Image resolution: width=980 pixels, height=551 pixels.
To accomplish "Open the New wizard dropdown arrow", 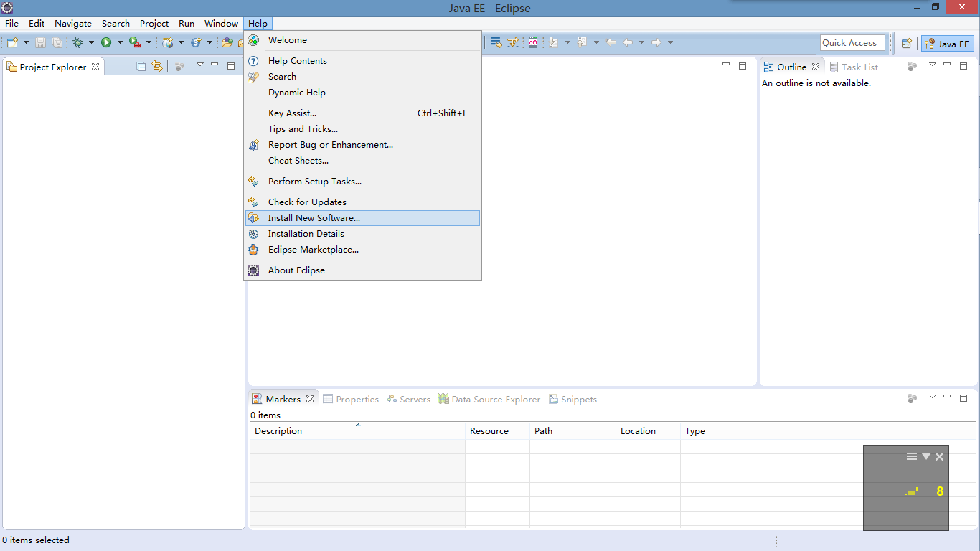I will [x=27, y=42].
